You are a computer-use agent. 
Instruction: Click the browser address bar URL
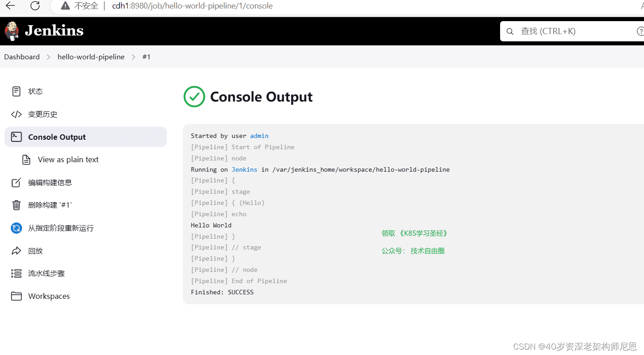(192, 6)
